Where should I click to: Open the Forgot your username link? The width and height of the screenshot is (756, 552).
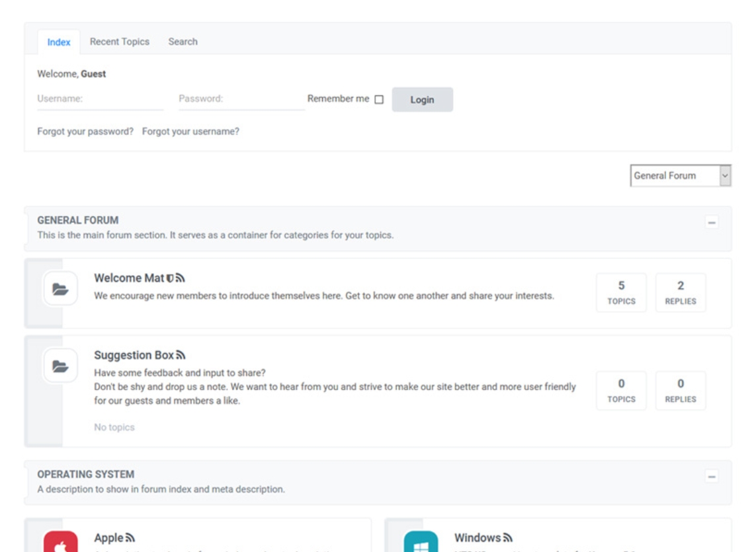pyautogui.click(x=190, y=131)
